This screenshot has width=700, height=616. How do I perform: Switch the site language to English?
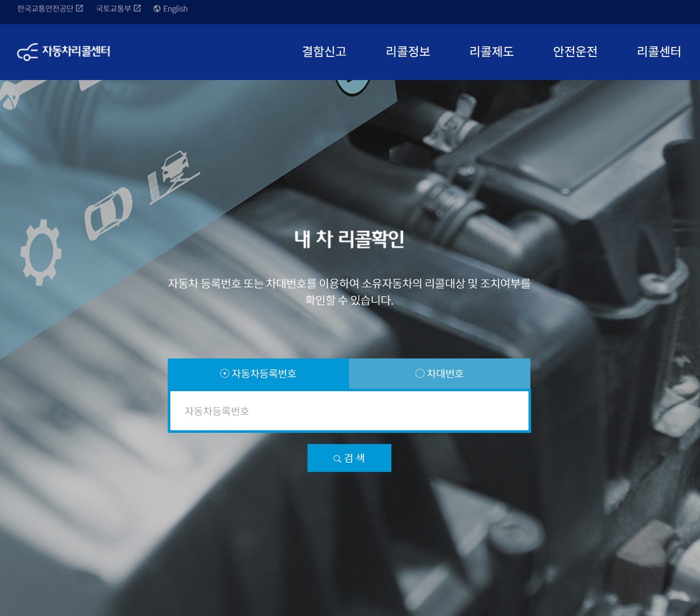pyautogui.click(x=170, y=8)
